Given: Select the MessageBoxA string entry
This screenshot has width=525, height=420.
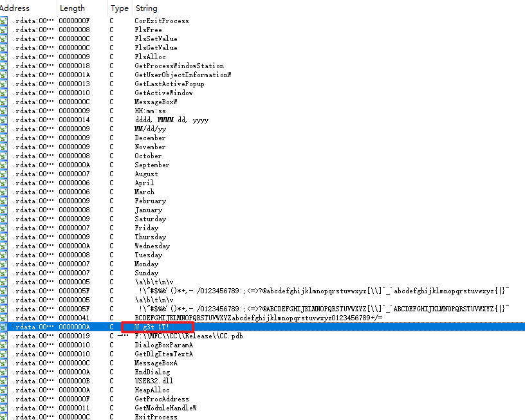Looking at the screenshot, I should point(156,363).
